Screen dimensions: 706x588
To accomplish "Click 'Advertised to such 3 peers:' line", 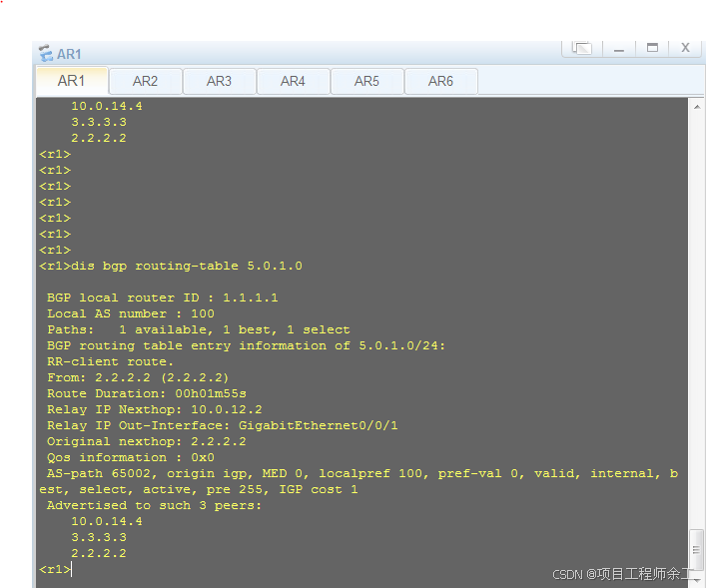I will tap(155, 505).
